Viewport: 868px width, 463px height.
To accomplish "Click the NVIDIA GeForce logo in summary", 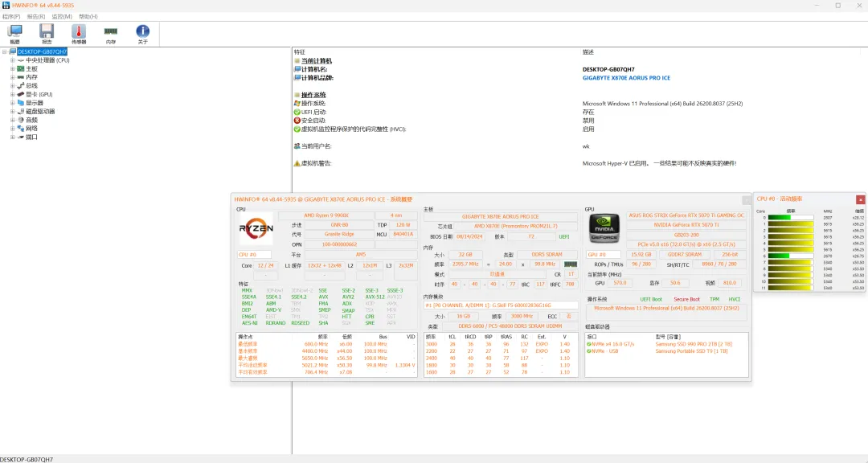I will pos(604,228).
